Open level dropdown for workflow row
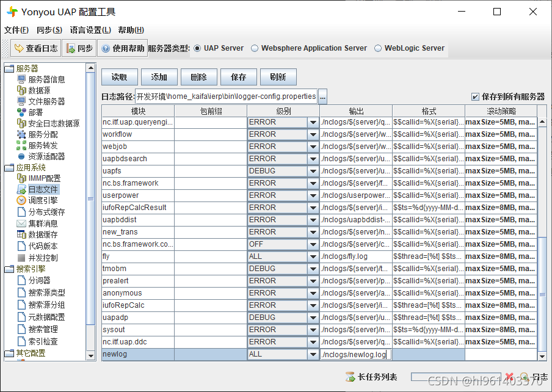The height and width of the screenshot is (392, 552). 313,134
